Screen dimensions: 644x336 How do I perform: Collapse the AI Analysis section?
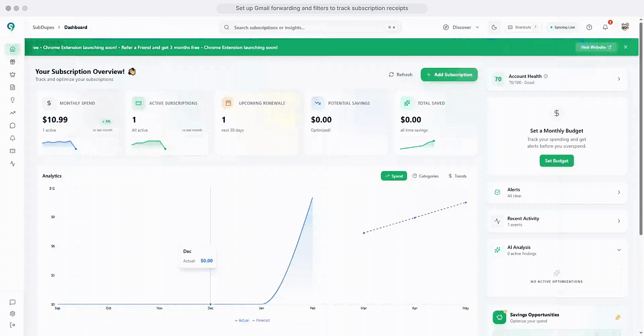619,250
